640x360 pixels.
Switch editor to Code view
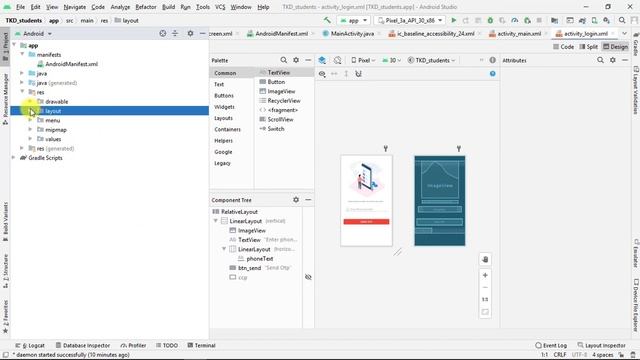click(x=563, y=47)
